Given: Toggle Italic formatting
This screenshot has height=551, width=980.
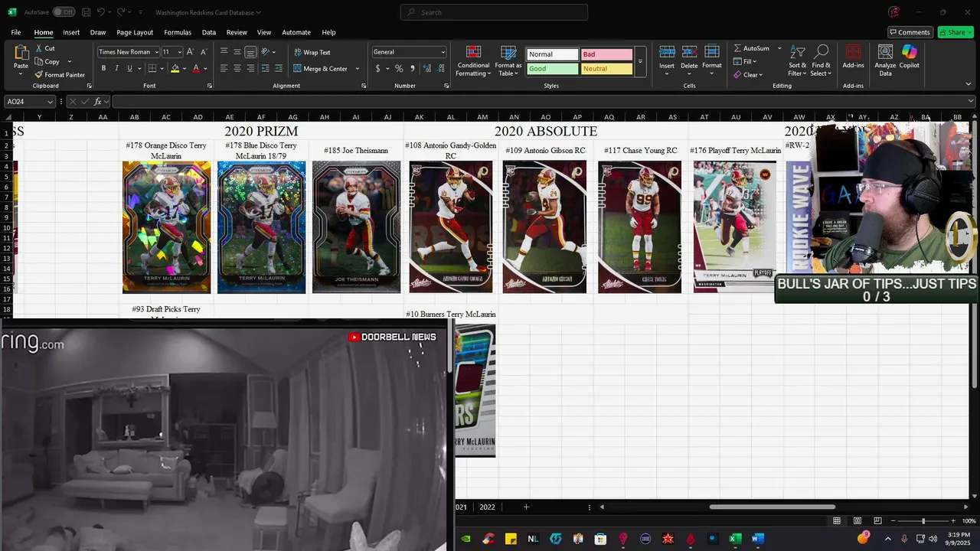Looking at the screenshot, I should pyautogui.click(x=116, y=68).
